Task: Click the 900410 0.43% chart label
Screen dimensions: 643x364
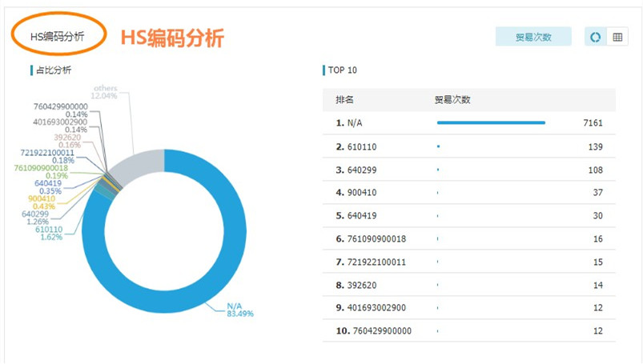Action: point(42,202)
